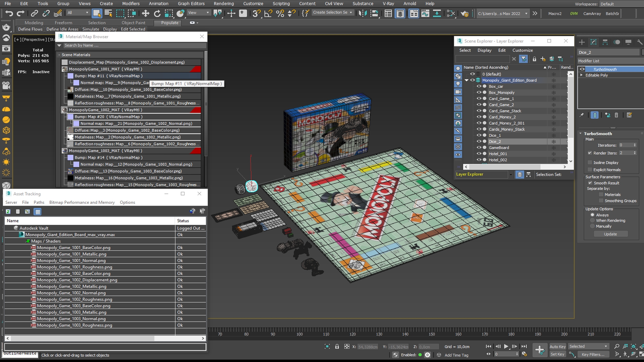Toggle 3D Snaps in main toolbar
Image resolution: width=644 pixels, height=362 pixels.
coord(257,13)
